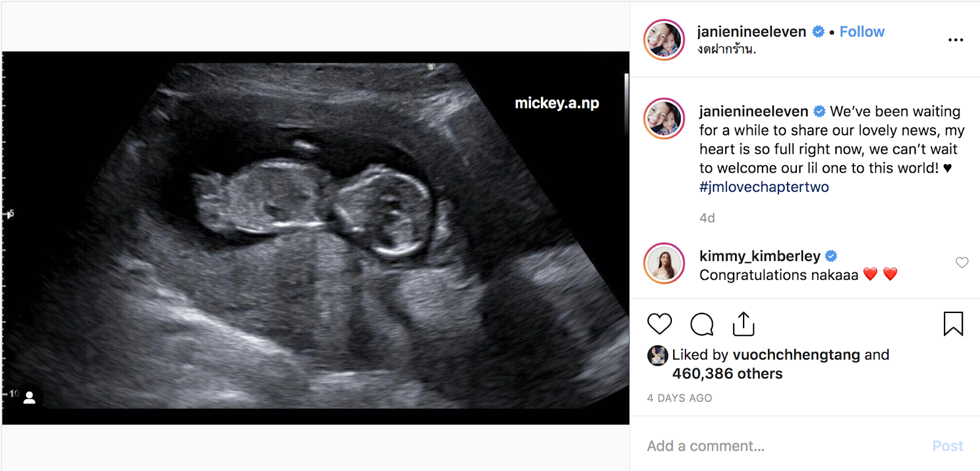This screenshot has height=471, width=980.
Task: Open the 4 DAYS AGO timestamp link
Action: (679, 398)
